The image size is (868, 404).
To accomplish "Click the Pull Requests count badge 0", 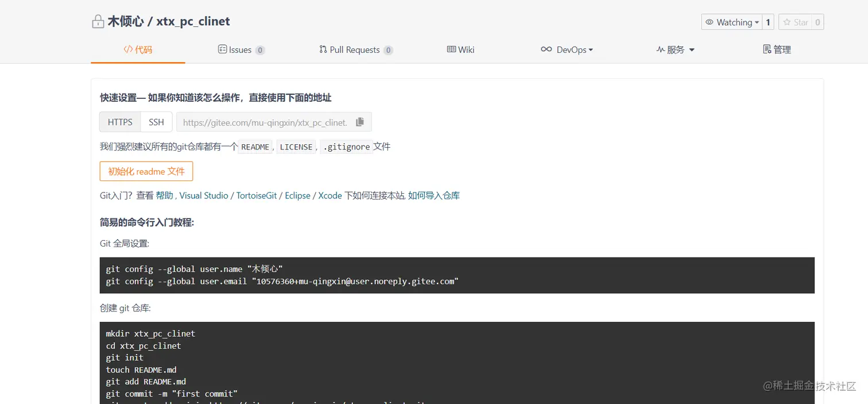I will 389,50.
